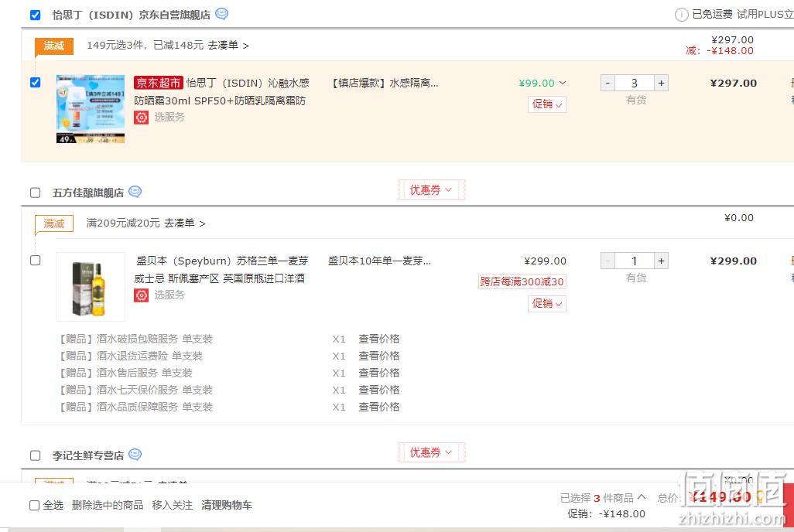Click service icon under ISDIN sunscreen item
Screen dimensions: 794x532
[x=142, y=117]
